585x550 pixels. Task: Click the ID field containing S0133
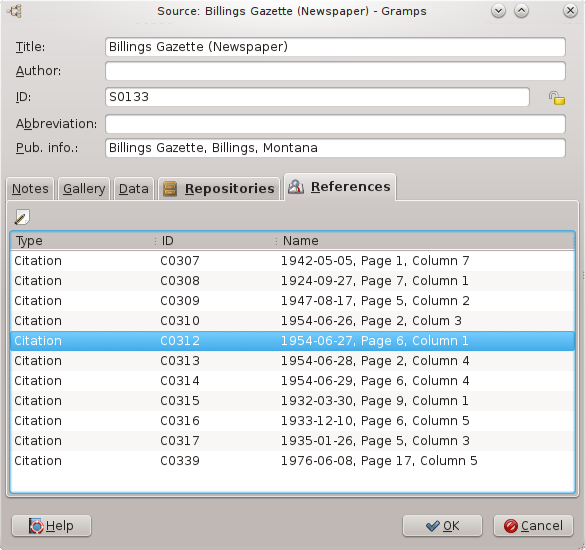click(x=317, y=97)
